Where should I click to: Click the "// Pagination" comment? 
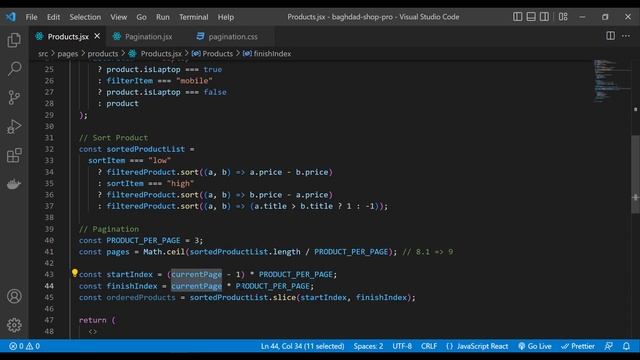(x=109, y=229)
